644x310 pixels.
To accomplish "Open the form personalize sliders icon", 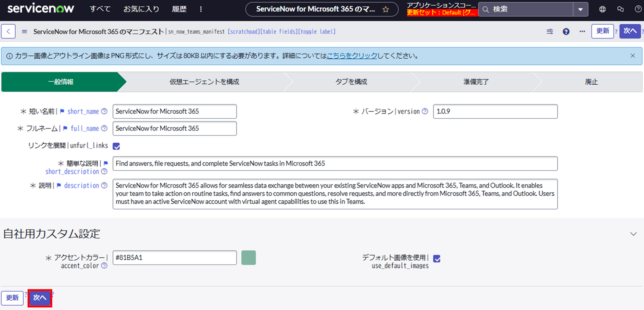I will (x=550, y=31).
